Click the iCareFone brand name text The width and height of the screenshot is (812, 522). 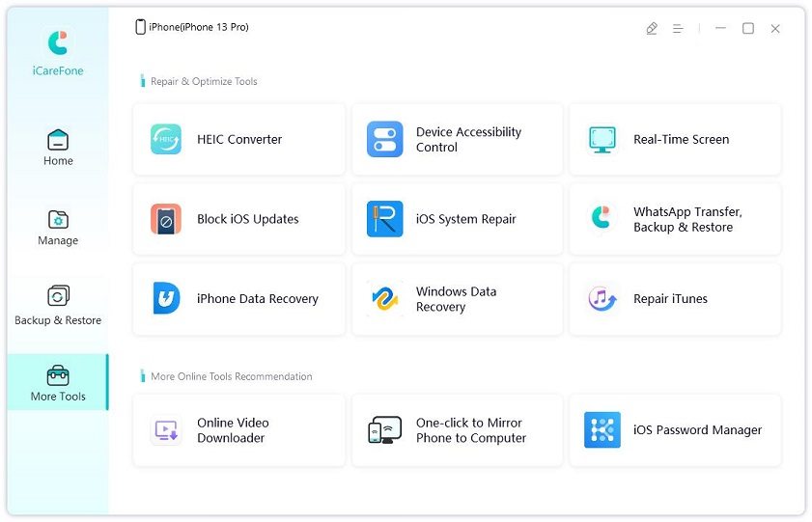pyautogui.click(x=58, y=70)
